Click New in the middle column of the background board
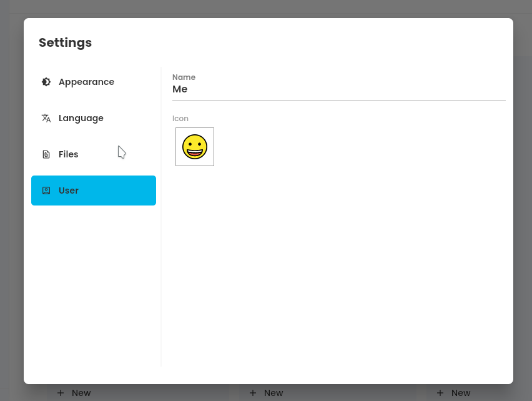Viewport: 532px width, 401px height. coord(267,393)
